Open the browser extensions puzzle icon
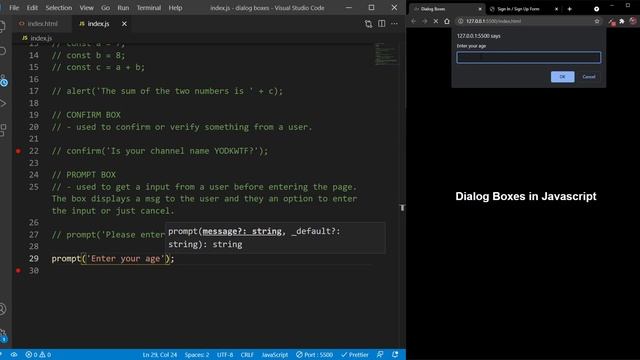This screenshot has width=640, height=360. tap(622, 21)
